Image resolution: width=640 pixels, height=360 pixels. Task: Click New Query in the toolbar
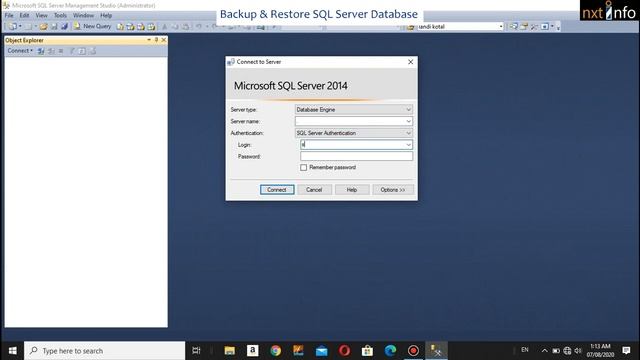[92, 26]
